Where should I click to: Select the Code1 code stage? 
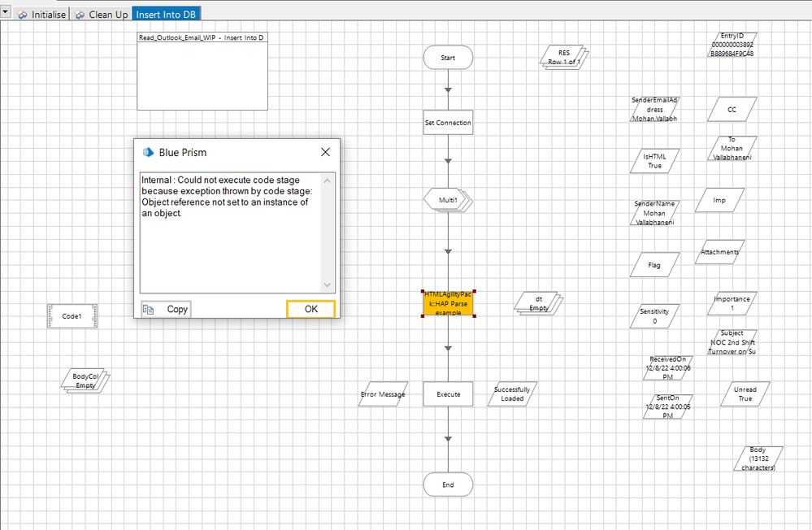72,316
